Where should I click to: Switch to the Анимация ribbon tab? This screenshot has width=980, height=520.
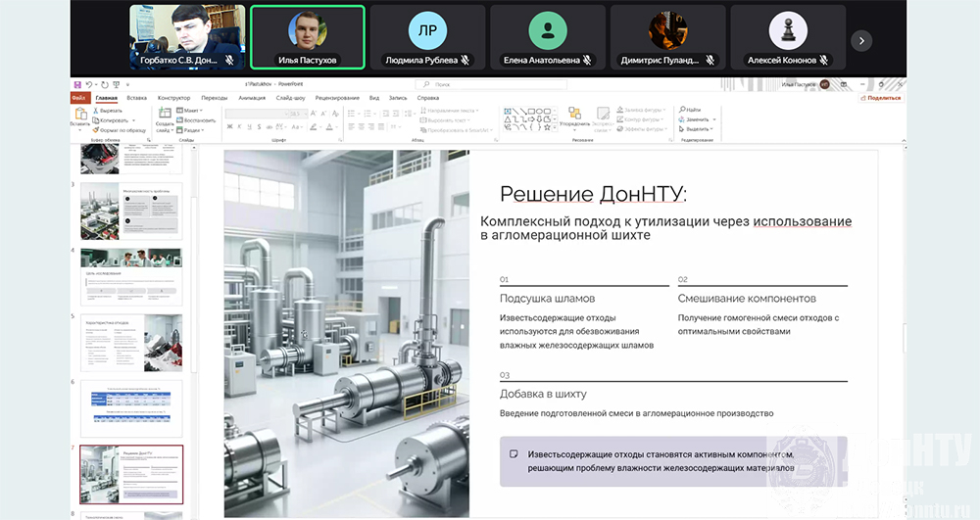[x=251, y=98]
